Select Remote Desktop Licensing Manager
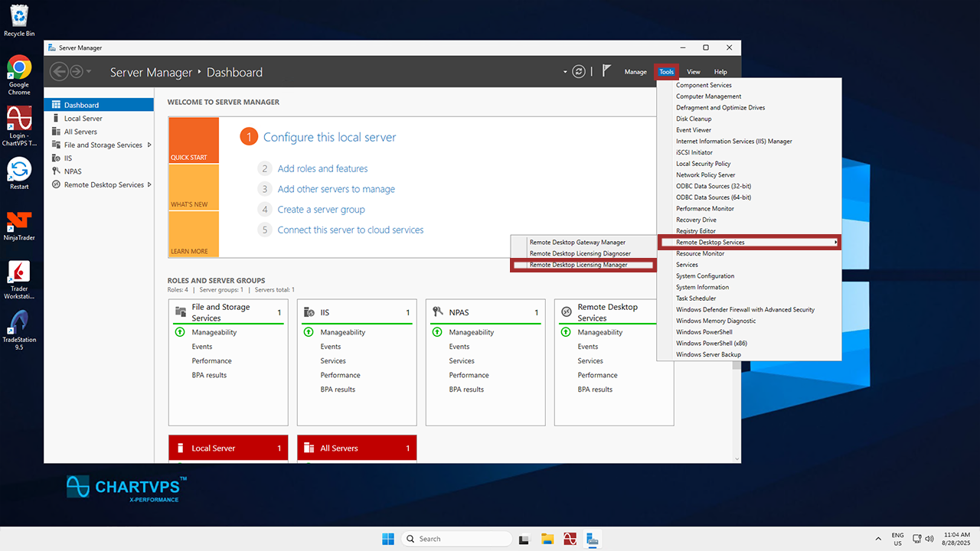 [578, 265]
